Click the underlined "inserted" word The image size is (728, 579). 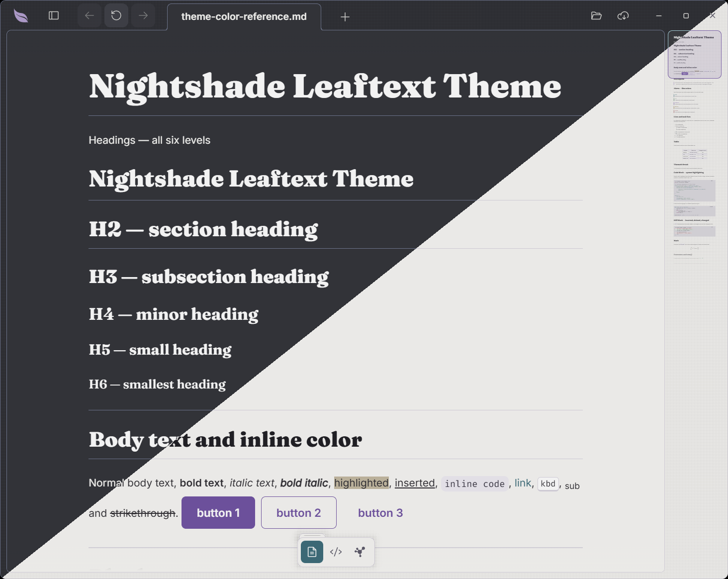coord(415,483)
